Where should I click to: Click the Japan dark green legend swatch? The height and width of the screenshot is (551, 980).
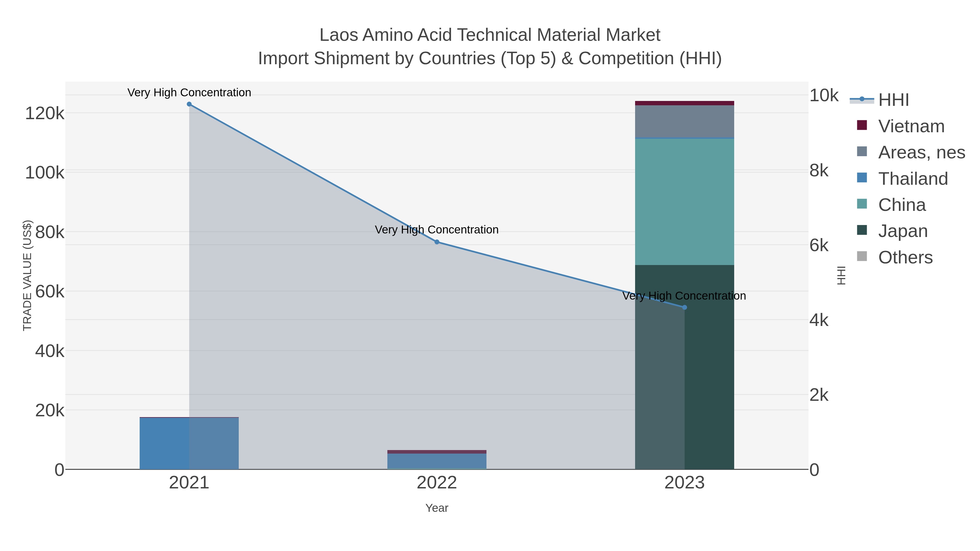click(862, 230)
